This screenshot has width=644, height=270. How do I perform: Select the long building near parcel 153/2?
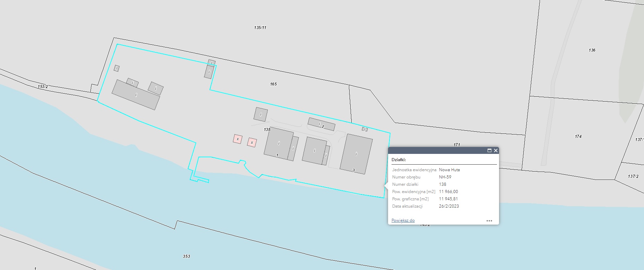[136, 95]
